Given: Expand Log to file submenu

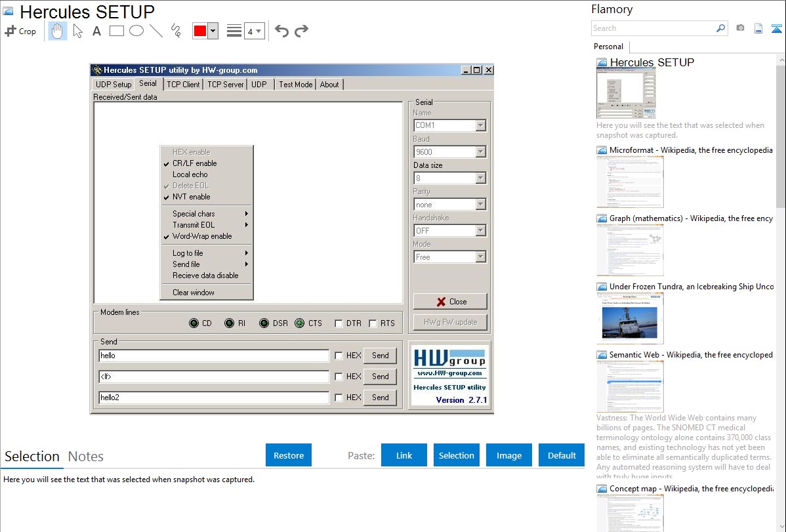Looking at the screenshot, I should [x=207, y=253].
